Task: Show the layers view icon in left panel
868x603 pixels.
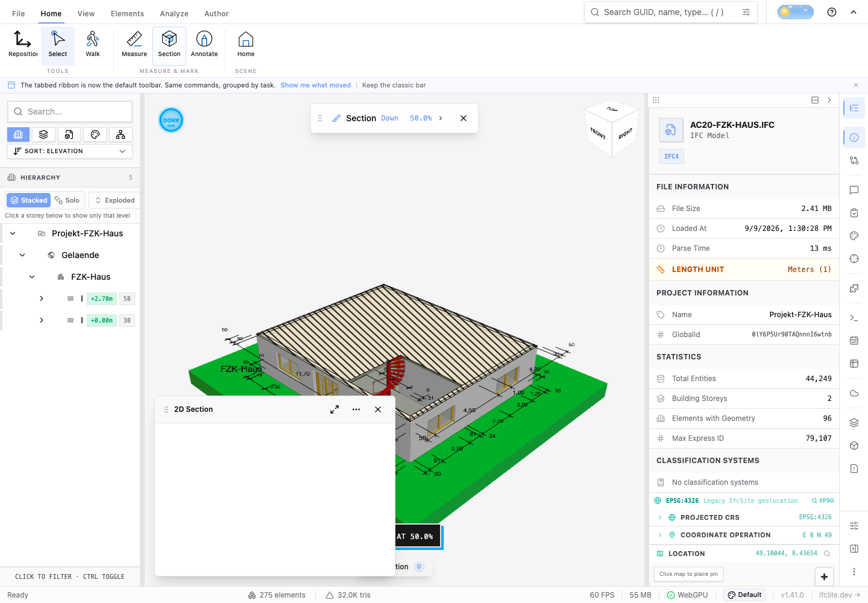Action: pos(43,134)
